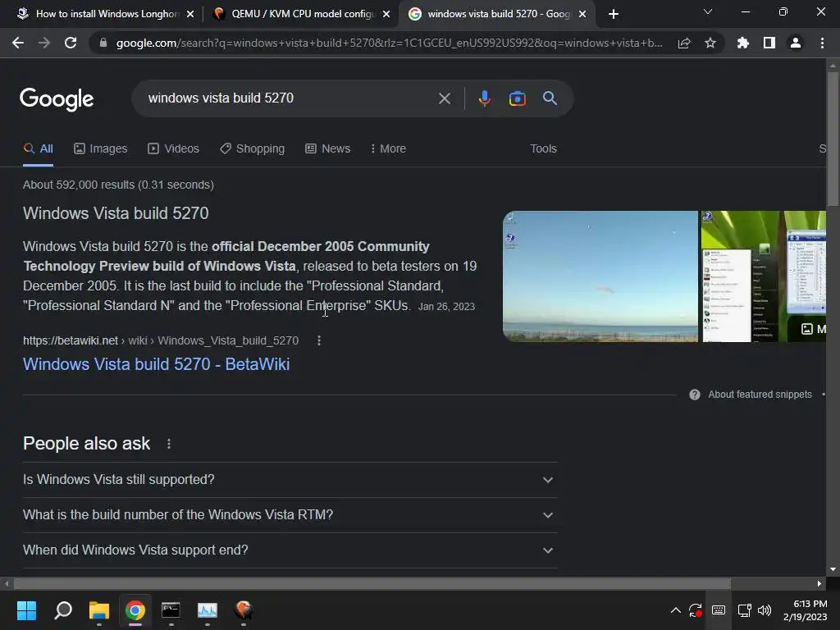The width and height of the screenshot is (840, 630).
Task: Bookmark this page with the star
Action: (710, 43)
